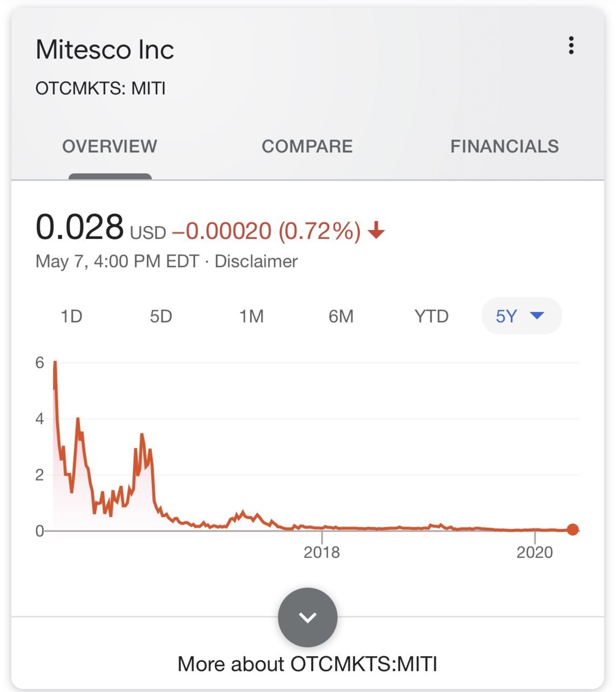This screenshot has height=692, width=616.
Task: Choose the YTD chart range
Action: 431,316
